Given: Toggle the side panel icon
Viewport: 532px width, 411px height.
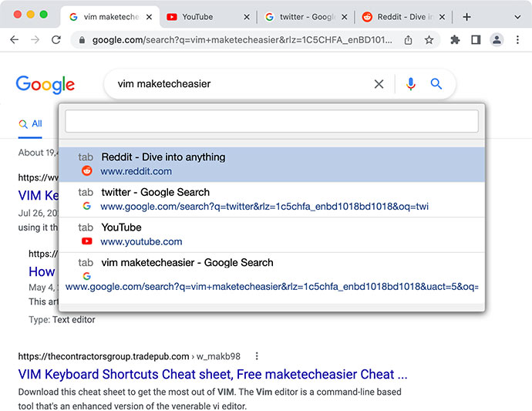Looking at the screenshot, I should 476,40.
